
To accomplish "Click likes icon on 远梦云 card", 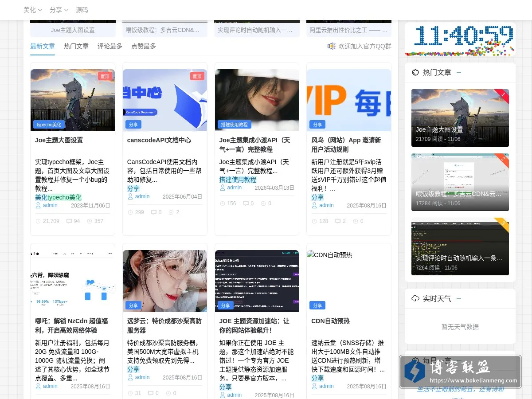I will coord(168,393).
